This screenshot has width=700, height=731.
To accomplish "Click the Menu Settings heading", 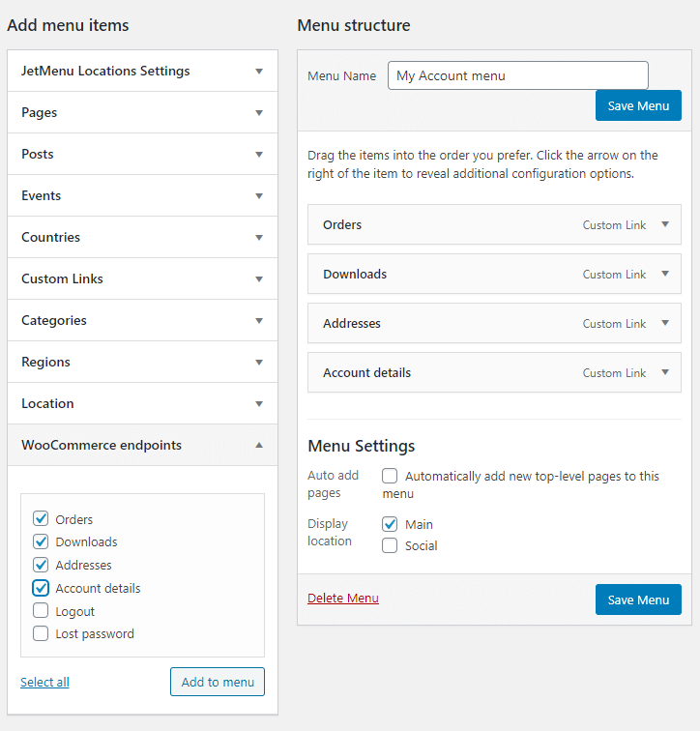I will point(362,446).
